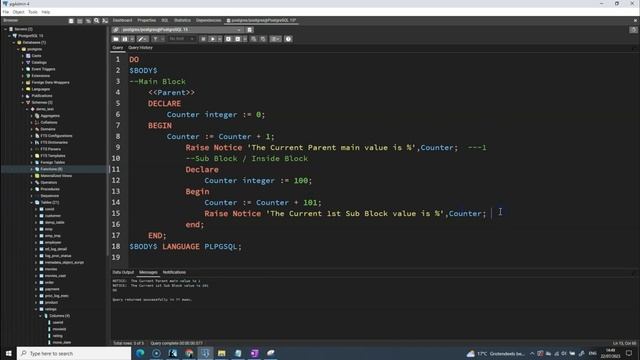640x360 pixels.
Task: Click the Rollback transaction toolbar icon
Action: (x=263, y=39)
